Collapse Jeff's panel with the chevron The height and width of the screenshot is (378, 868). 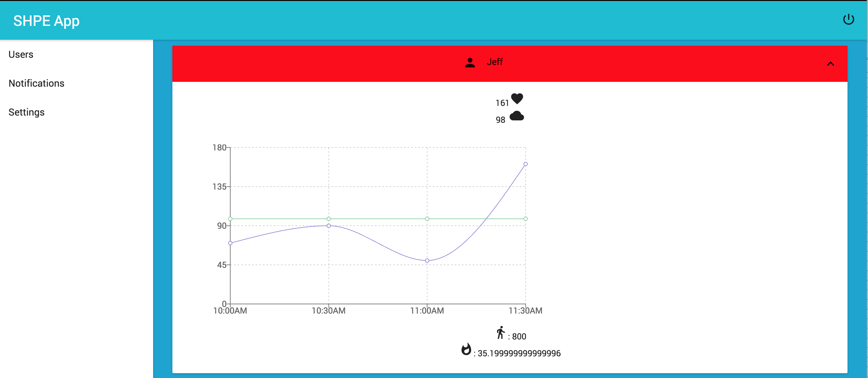pos(830,64)
